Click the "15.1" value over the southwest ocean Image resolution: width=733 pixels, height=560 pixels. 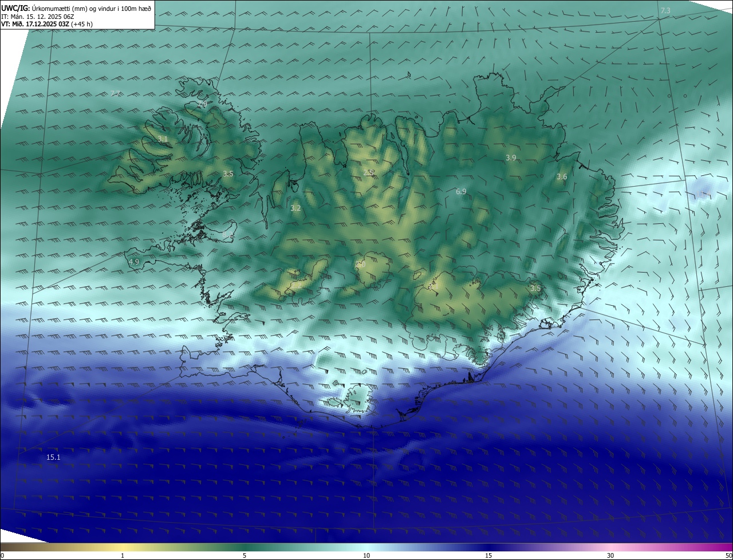pyautogui.click(x=53, y=458)
